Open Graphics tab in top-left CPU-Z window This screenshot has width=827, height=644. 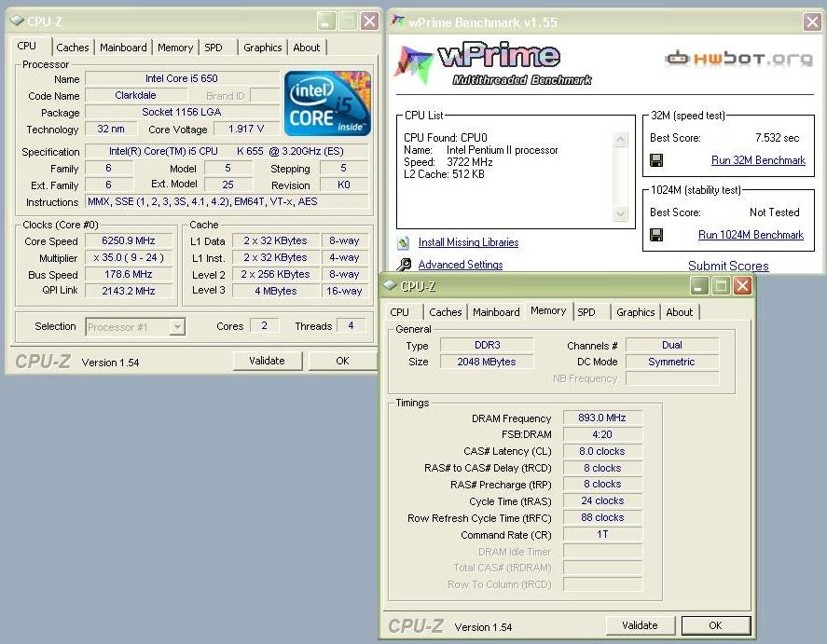(x=262, y=48)
